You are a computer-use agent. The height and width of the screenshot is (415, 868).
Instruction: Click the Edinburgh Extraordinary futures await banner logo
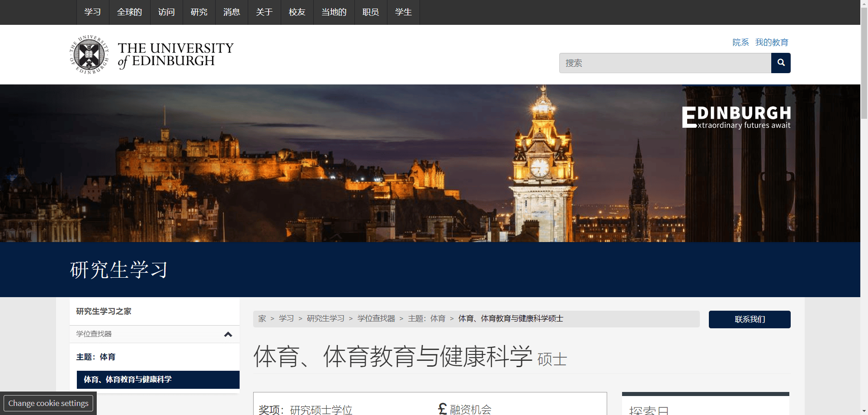[x=736, y=117]
